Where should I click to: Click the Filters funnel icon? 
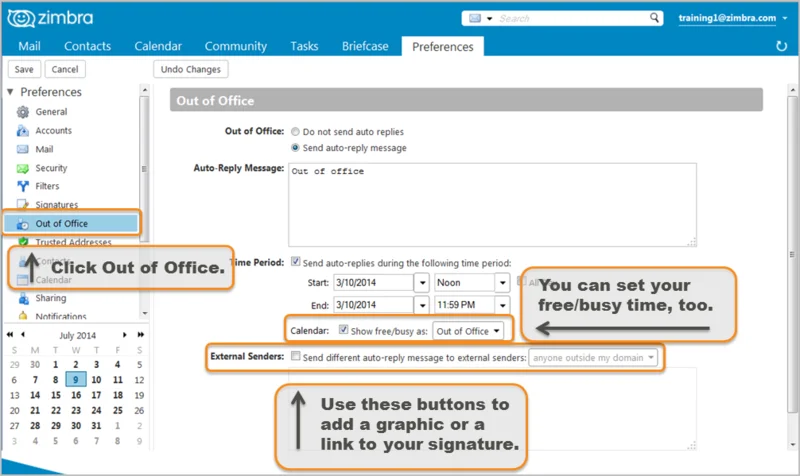(x=22, y=186)
